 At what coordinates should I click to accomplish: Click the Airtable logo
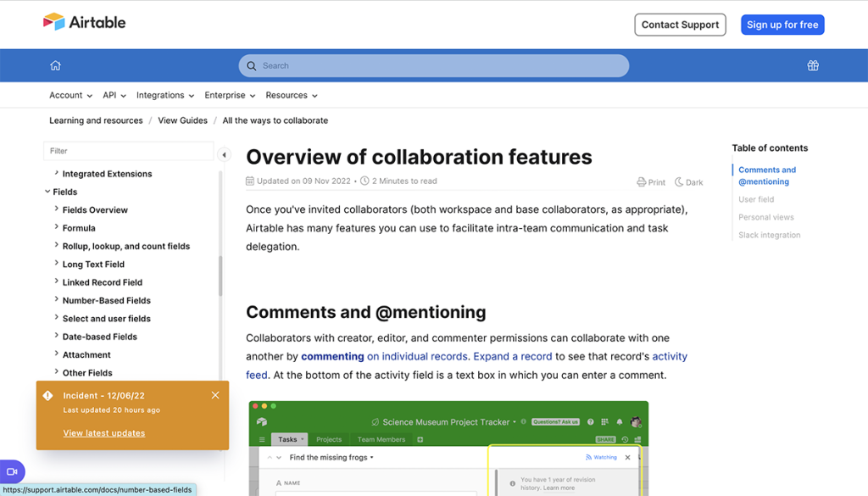coord(84,22)
